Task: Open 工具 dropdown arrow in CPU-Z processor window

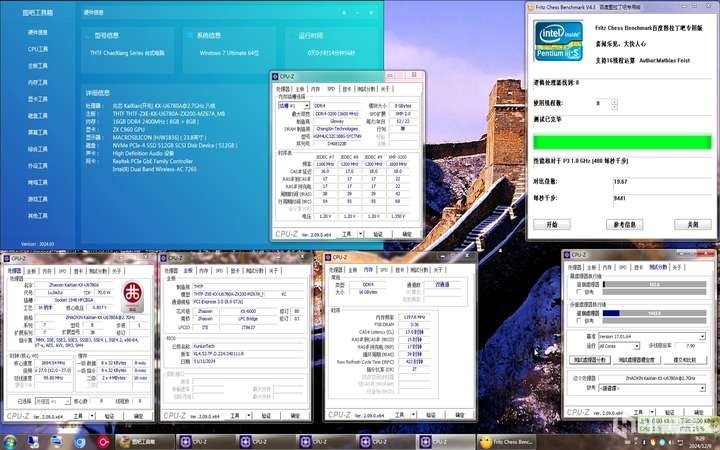Action: click(92, 416)
